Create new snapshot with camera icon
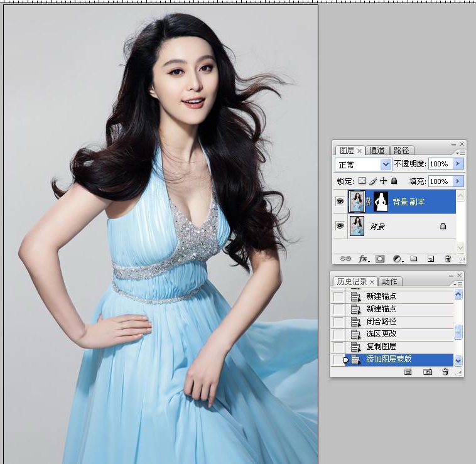The image size is (476, 464). click(428, 372)
